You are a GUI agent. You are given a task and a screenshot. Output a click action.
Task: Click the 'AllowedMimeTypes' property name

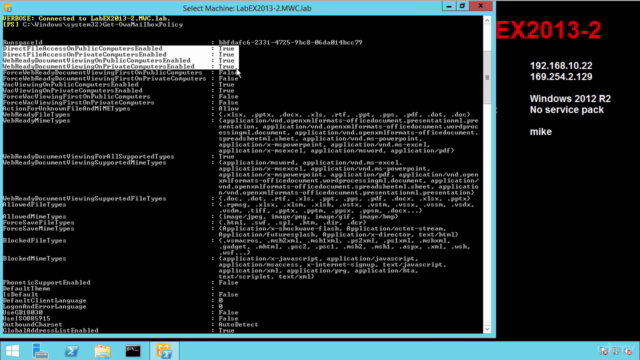[x=35, y=216]
